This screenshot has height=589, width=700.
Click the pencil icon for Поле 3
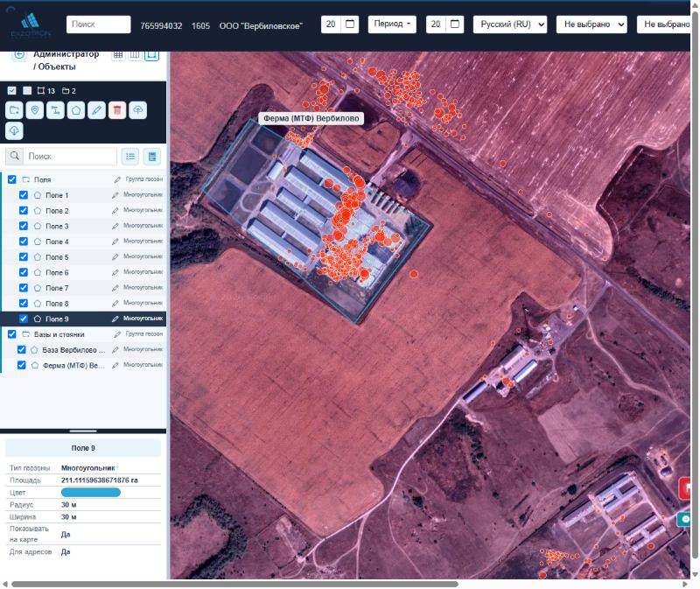(115, 226)
